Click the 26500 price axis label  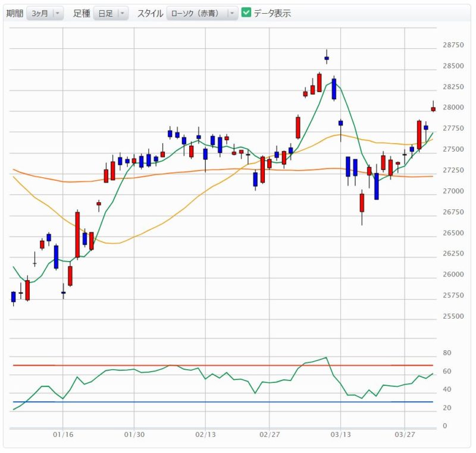point(453,233)
